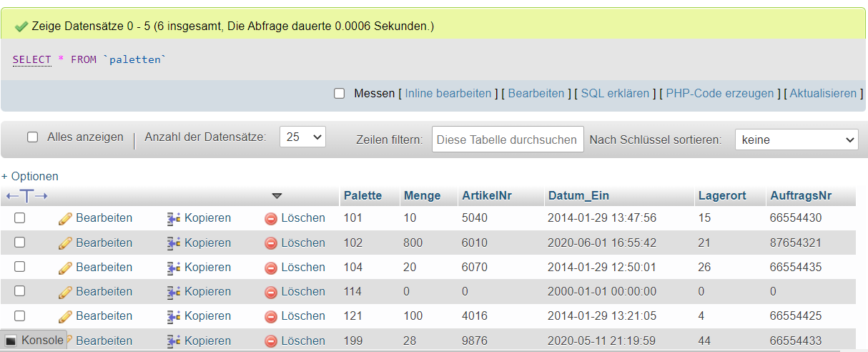Click the pencil icon in row 114
868x352 pixels.
coord(66,292)
